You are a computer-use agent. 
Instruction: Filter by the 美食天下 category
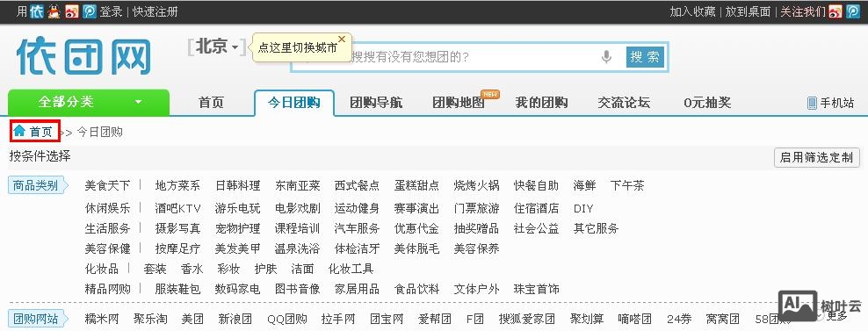click(107, 185)
